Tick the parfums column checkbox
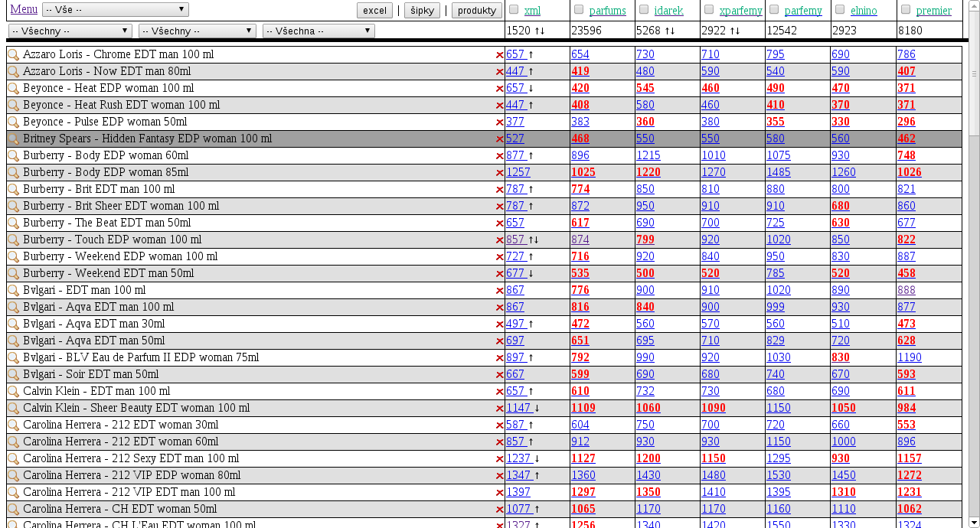This screenshot has width=980, height=528. coord(579,10)
